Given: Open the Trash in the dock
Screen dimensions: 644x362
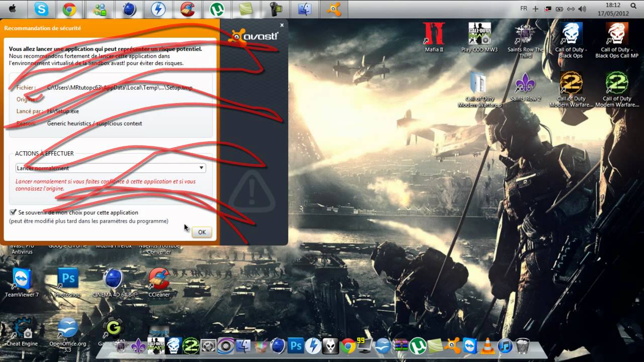Looking at the screenshot, I should pos(523,345).
